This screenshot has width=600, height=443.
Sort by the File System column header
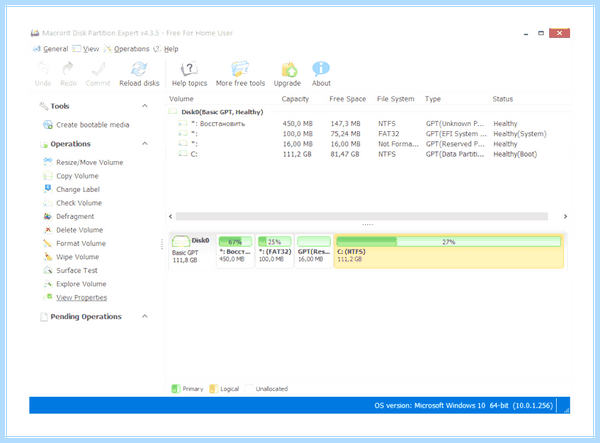pyautogui.click(x=395, y=99)
